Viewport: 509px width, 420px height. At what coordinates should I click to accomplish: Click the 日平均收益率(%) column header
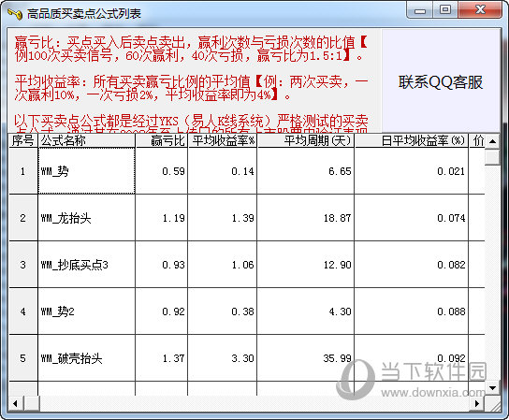click(x=412, y=140)
